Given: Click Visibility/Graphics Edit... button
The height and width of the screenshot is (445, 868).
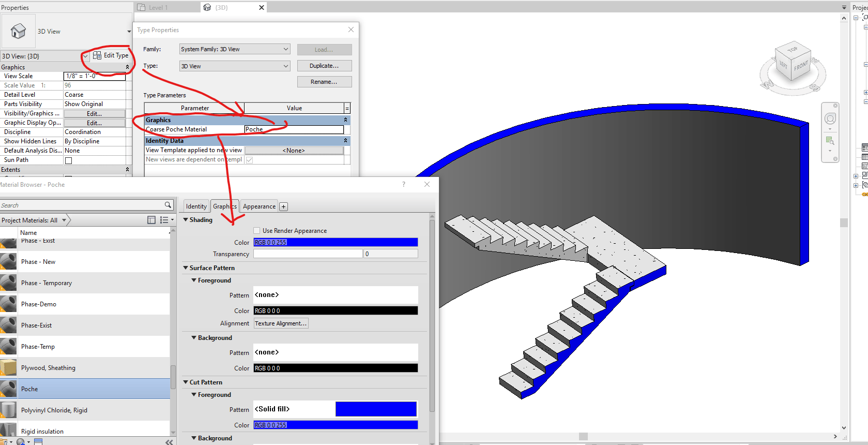Looking at the screenshot, I should 94,113.
